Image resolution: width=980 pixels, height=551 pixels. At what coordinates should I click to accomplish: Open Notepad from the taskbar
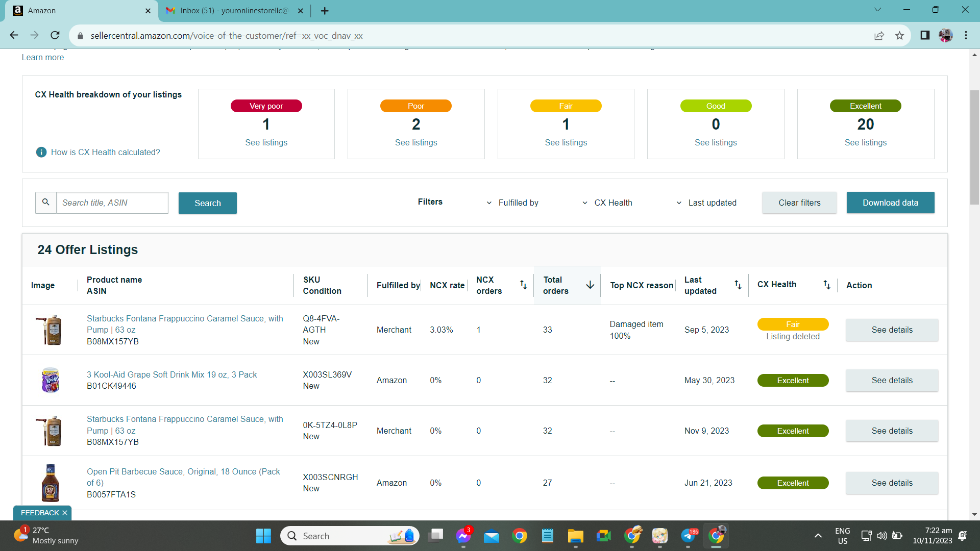pos(548,536)
